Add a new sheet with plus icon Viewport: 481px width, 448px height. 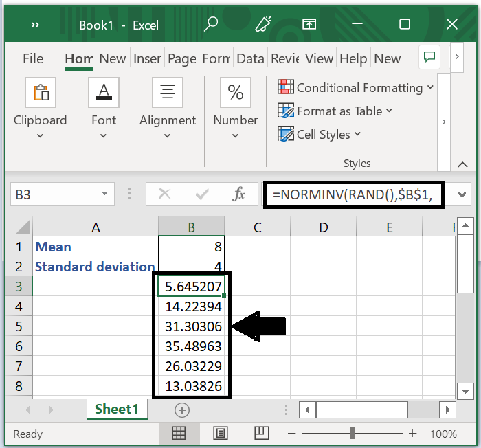(182, 410)
